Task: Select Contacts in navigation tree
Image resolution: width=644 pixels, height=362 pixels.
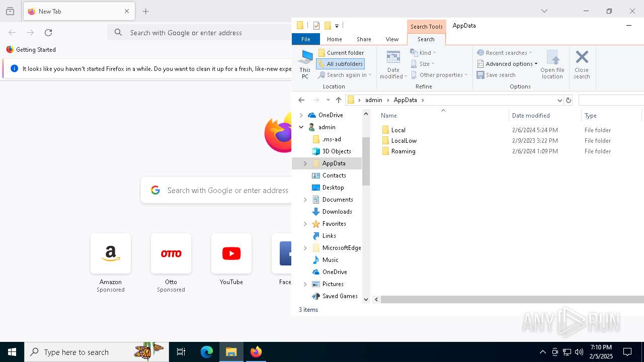Action: pyautogui.click(x=334, y=175)
